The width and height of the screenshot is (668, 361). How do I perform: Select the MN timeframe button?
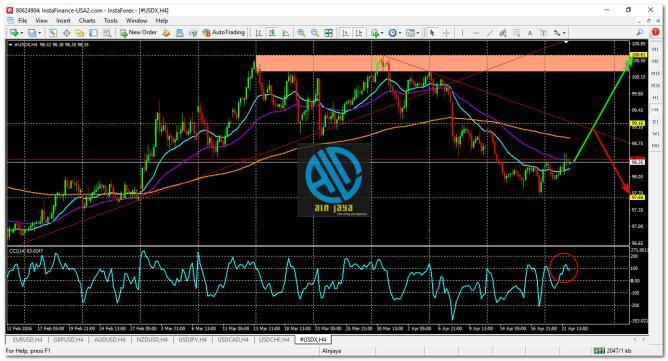point(656,146)
